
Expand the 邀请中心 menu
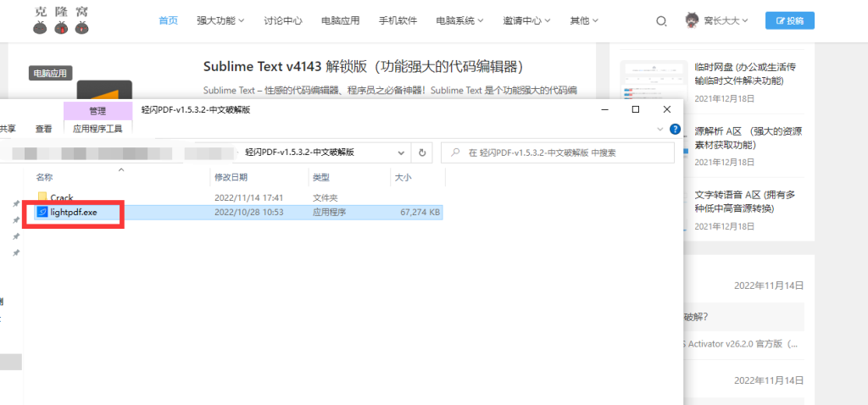coord(526,21)
